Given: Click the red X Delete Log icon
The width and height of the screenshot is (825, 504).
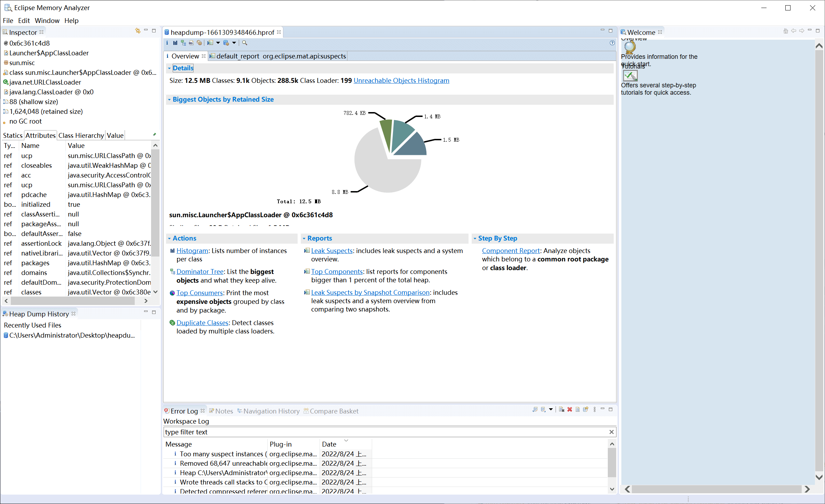Looking at the screenshot, I should [569, 409].
